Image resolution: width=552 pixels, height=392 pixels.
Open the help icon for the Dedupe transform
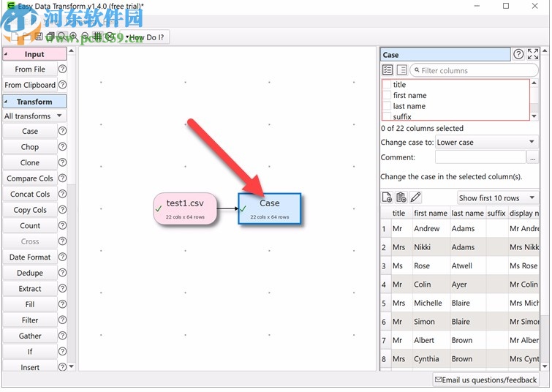pos(62,273)
